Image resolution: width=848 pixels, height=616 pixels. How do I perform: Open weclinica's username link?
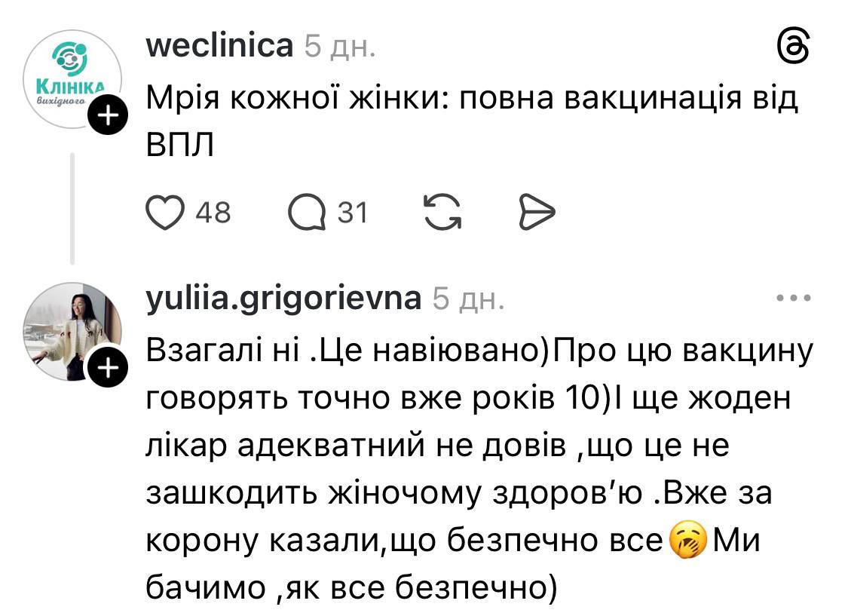coord(220,45)
